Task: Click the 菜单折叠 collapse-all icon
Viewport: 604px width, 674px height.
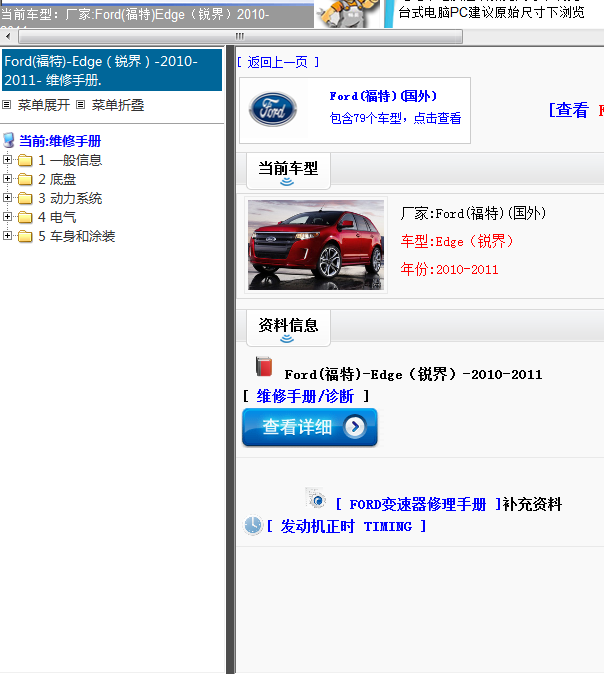Action: point(80,104)
